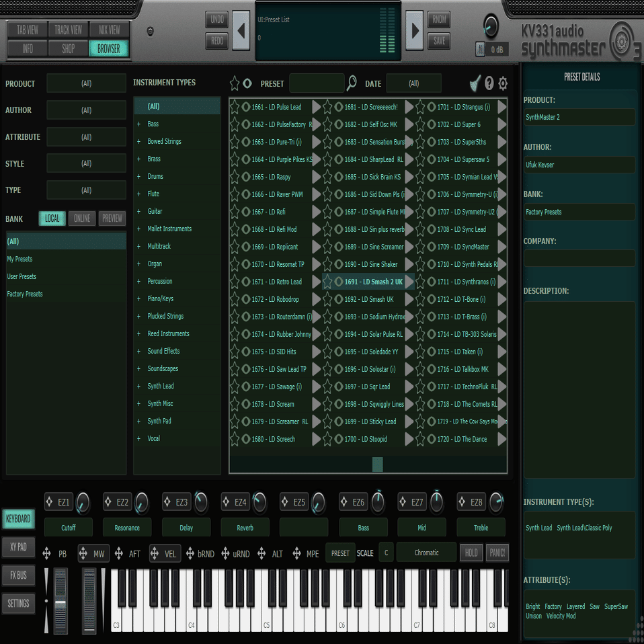644x644 pixels.
Task: Favorite the 1661 - LD Pulse Lead preset star
Action: pyautogui.click(x=235, y=107)
